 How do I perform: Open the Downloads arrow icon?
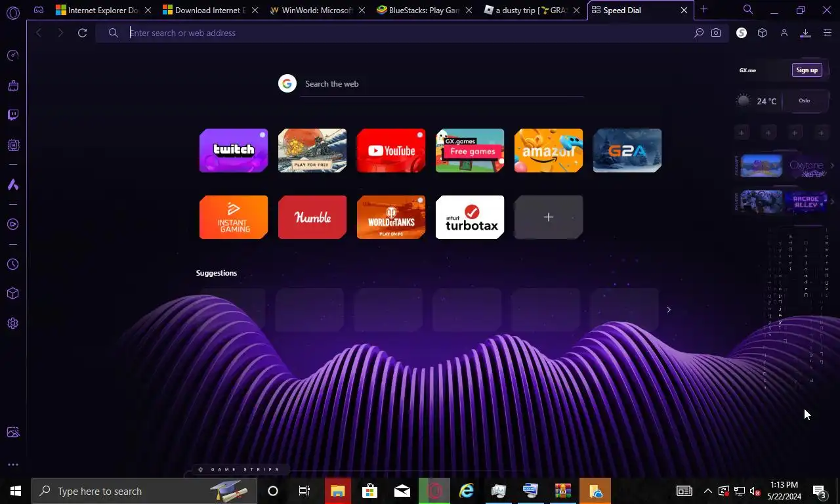[805, 33]
